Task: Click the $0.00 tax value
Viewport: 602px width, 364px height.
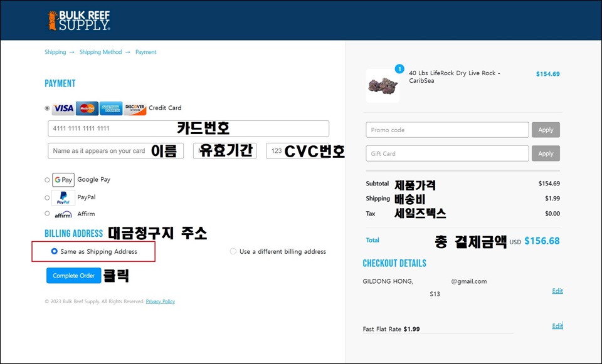Action: pos(552,214)
